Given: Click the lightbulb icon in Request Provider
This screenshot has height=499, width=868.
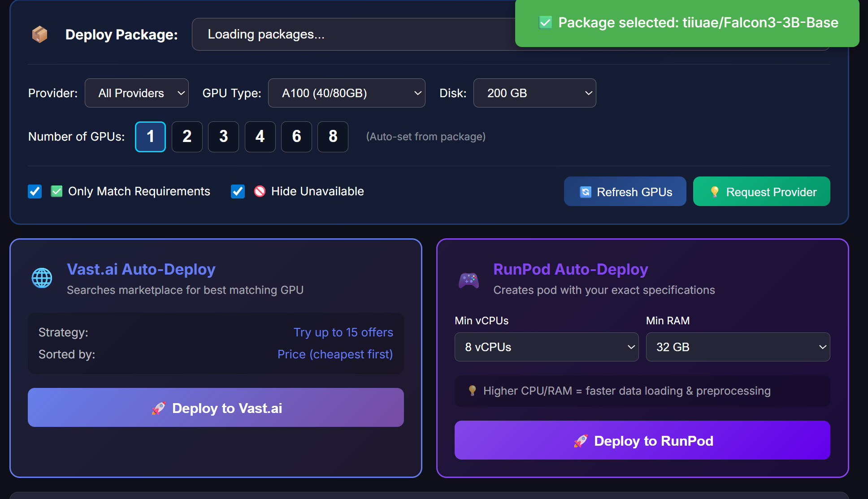Looking at the screenshot, I should click(x=715, y=192).
